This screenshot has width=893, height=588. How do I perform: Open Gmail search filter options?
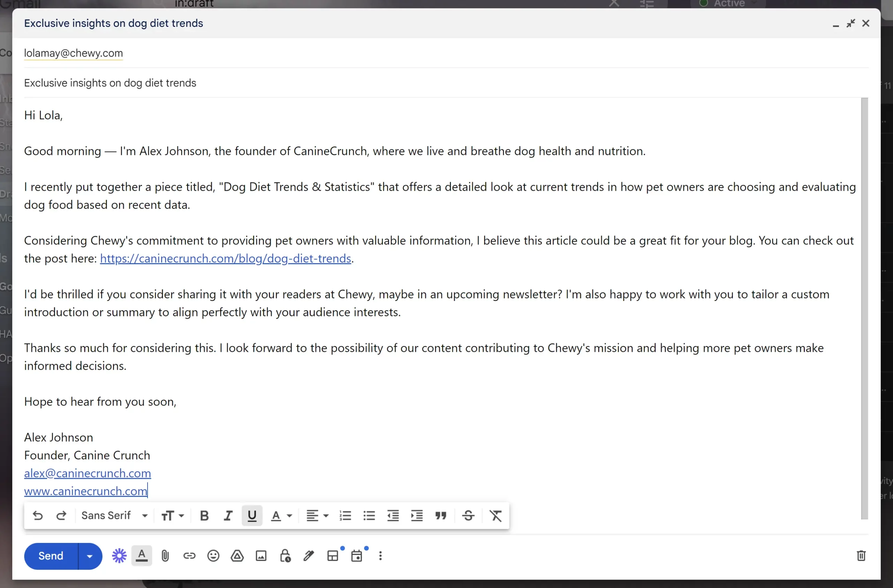coord(646,4)
